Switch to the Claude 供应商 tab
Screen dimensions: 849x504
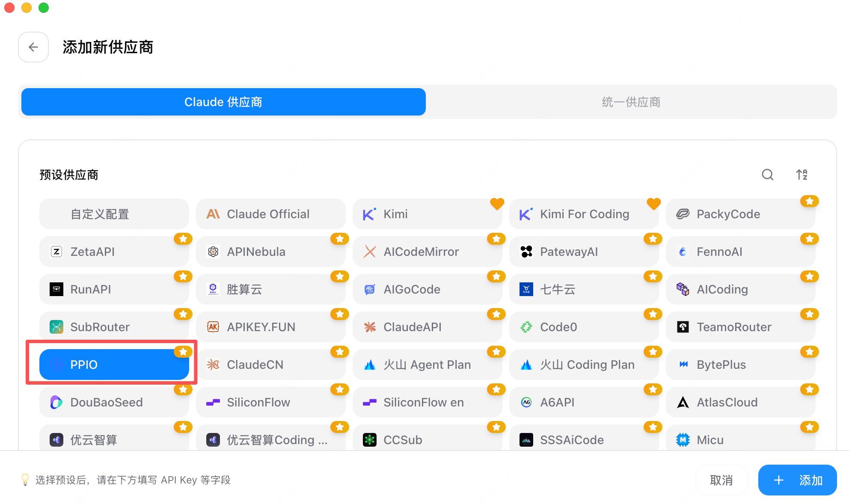pos(223,102)
